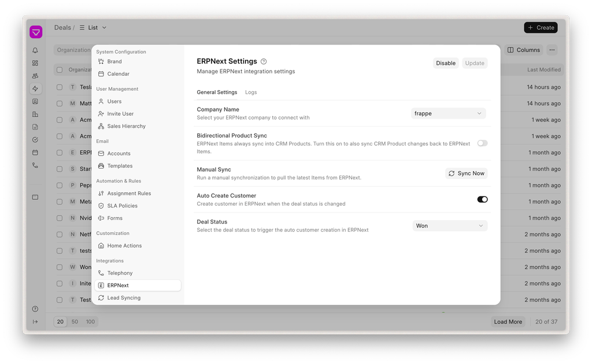This screenshot has height=364, width=592.
Task: Switch to the Logs tab
Action: (251, 92)
